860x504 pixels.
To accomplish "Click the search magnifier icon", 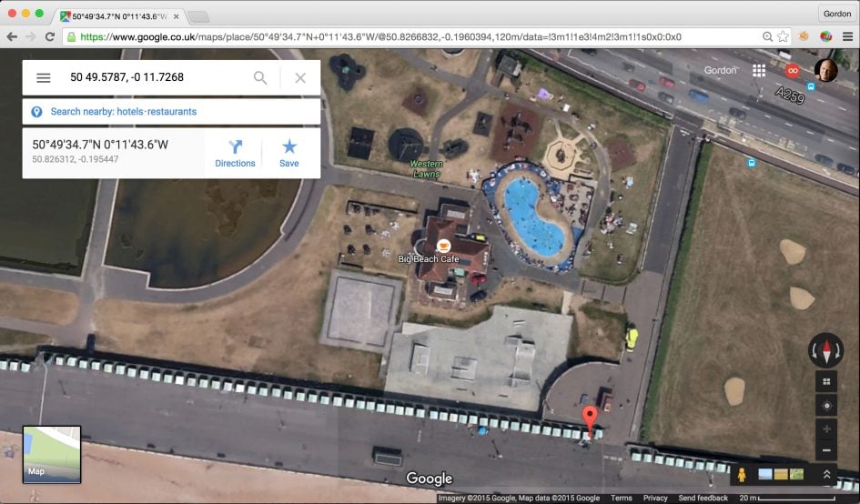I will pyautogui.click(x=260, y=78).
